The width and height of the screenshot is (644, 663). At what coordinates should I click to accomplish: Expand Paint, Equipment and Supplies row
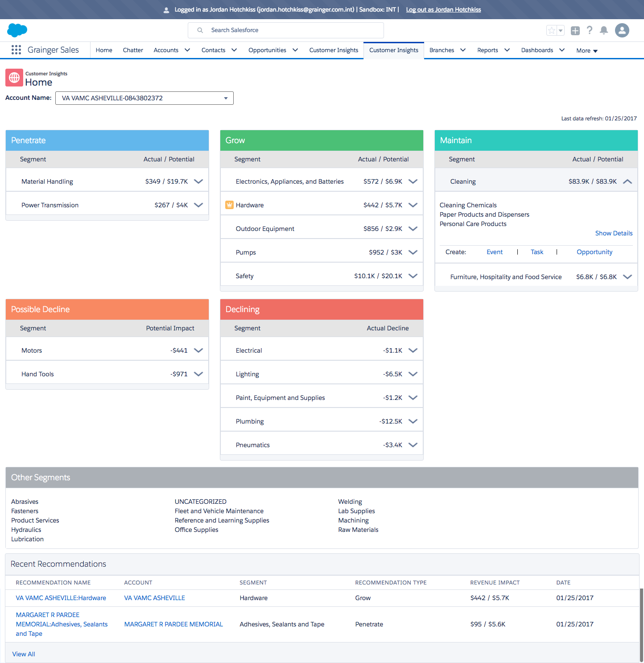tap(413, 398)
